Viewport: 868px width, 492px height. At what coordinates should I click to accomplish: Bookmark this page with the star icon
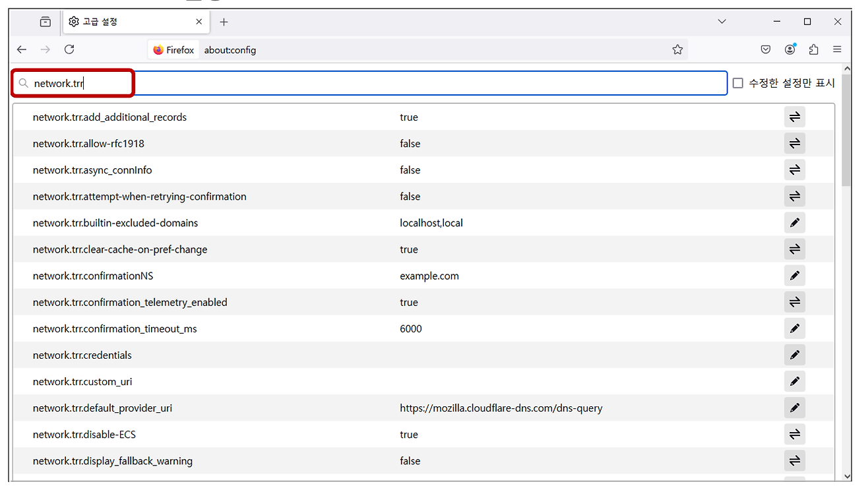(x=677, y=49)
